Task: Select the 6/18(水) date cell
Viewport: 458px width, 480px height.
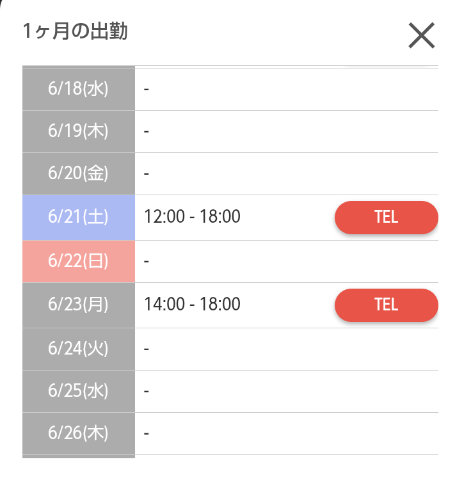Action: [x=79, y=89]
